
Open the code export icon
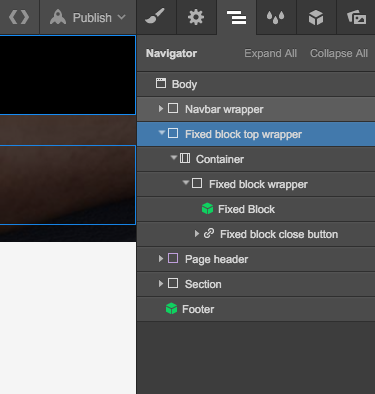click(19, 17)
